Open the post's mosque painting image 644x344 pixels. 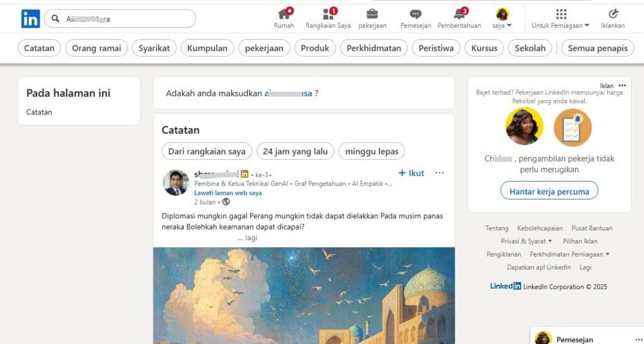point(304,296)
